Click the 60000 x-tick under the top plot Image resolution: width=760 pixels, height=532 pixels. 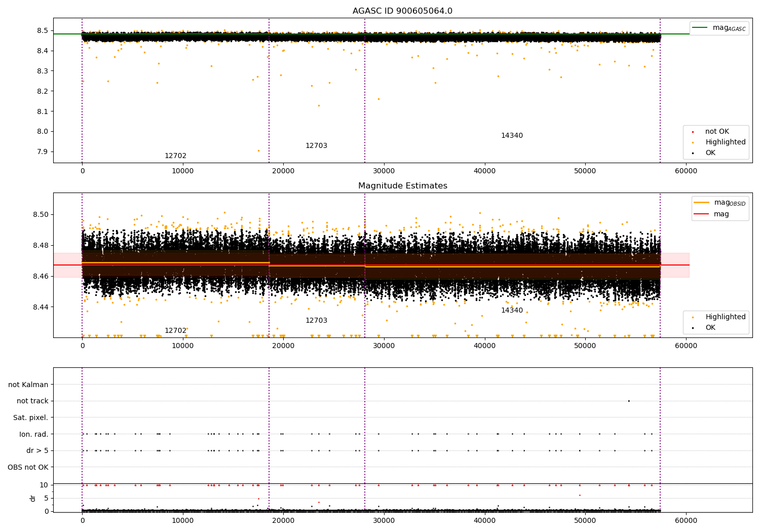(686, 171)
